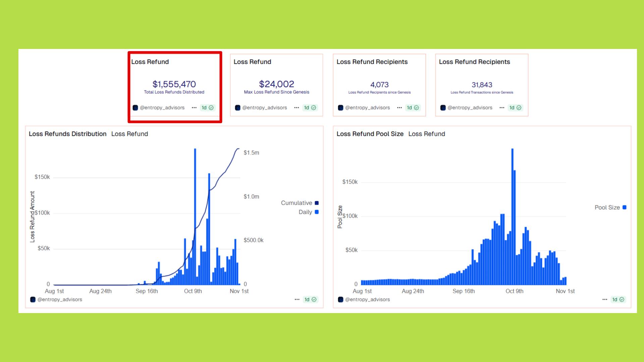Viewport: 644px width, 362px height.
Task: Click the Daily blue color swatch
Action: 317,212
